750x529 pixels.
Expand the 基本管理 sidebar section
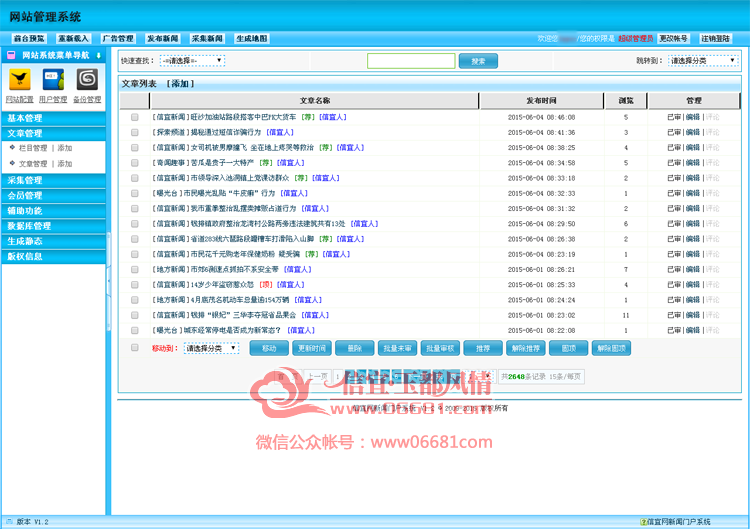tap(53, 118)
